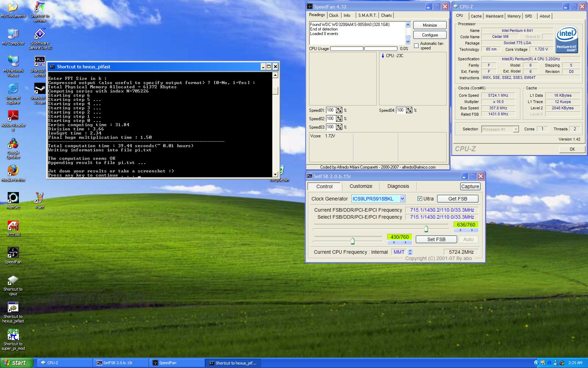Open Clock Generator dropdown ICS9LPRS918BKL
Screen dimensions: 588x368
click(x=402, y=199)
